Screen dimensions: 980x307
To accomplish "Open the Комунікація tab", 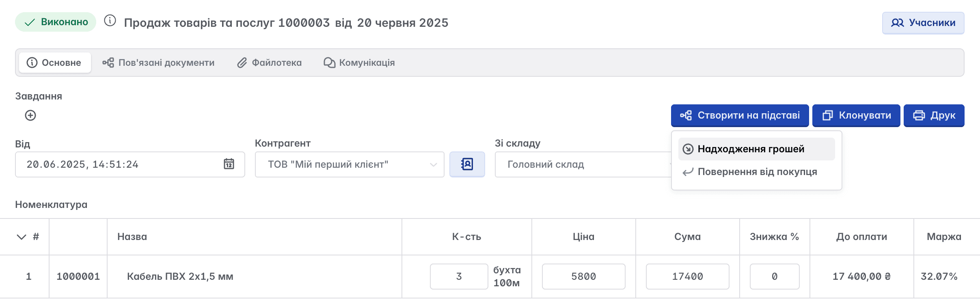I will 359,63.
